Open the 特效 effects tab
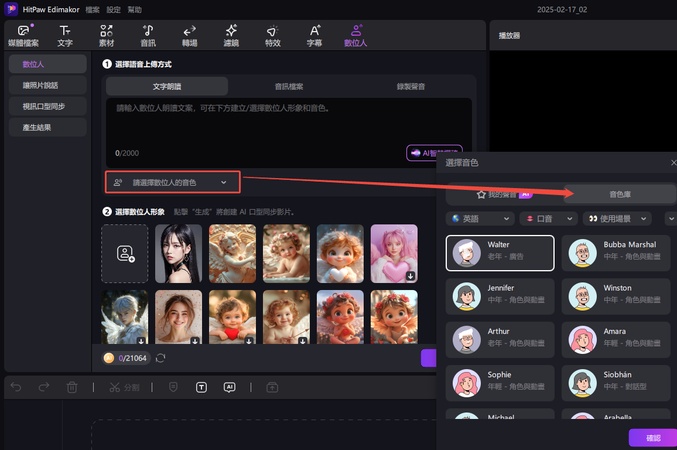 pos(272,36)
